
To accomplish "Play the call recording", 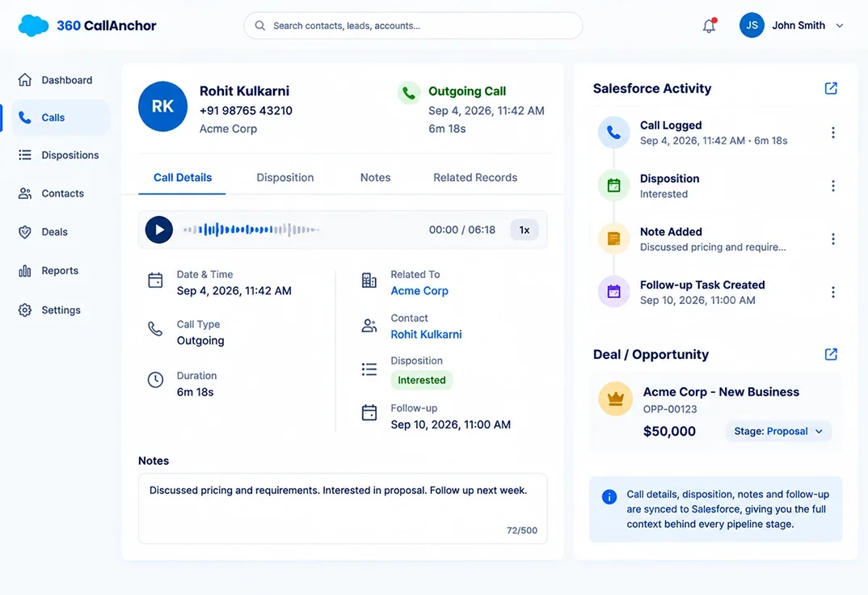I will 159,230.
